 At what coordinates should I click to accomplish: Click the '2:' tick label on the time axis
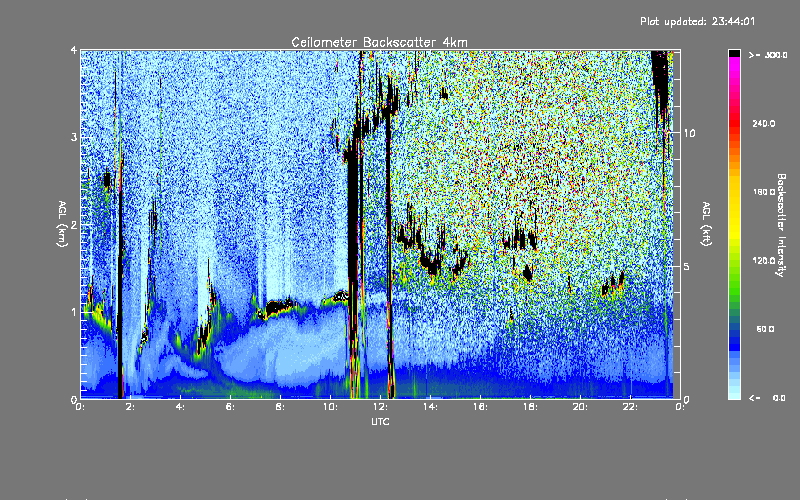click(130, 407)
